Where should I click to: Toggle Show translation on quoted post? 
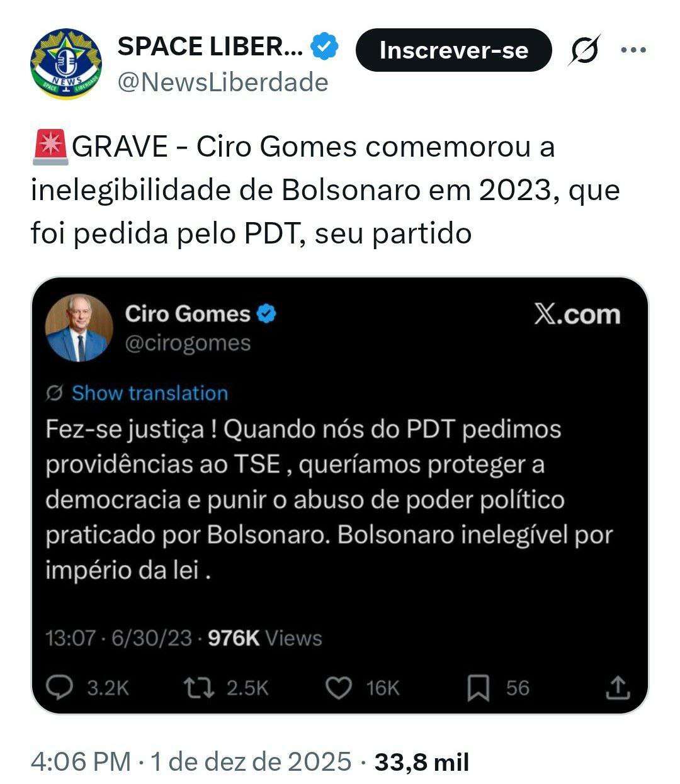pos(149,393)
